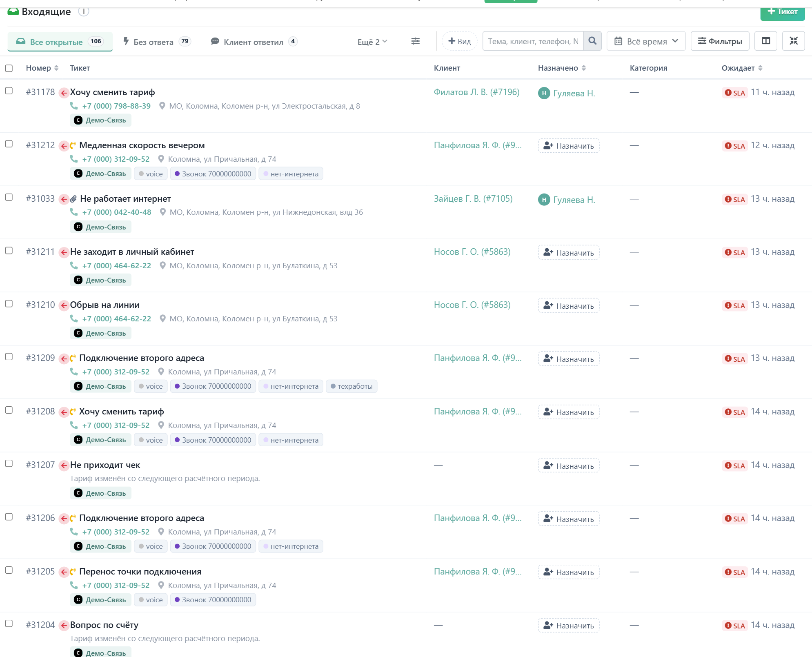Open the view settings sliders icon
The height and width of the screenshot is (657, 812).
415,41
